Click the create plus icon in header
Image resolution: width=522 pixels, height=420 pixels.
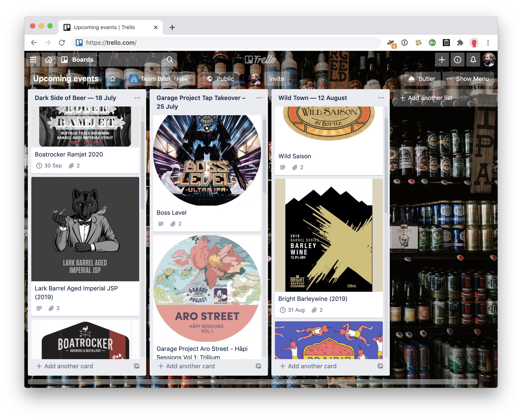click(442, 60)
